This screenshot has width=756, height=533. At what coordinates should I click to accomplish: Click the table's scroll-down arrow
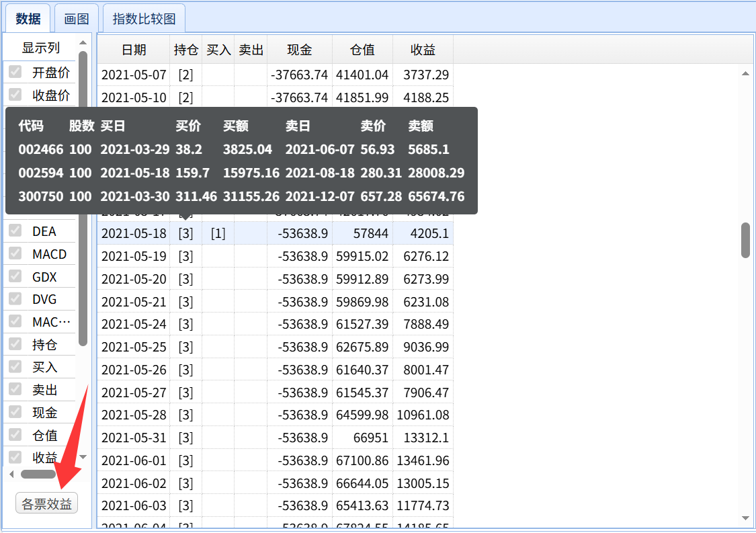click(745, 518)
